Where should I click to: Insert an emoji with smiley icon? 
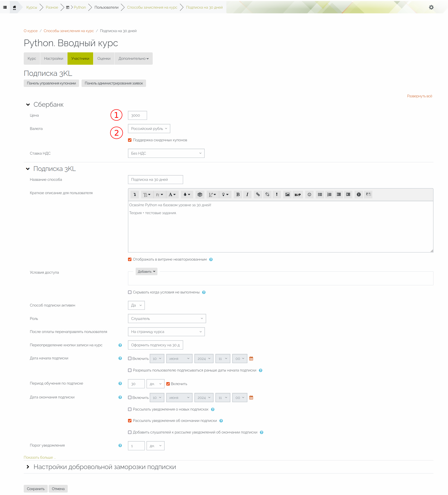click(x=309, y=195)
